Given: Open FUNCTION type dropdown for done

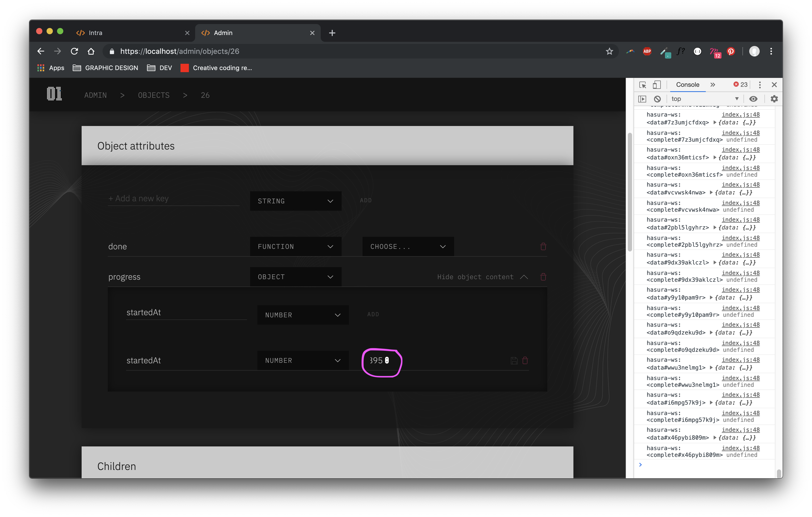Looking at the screenshot, I should click(x=295, y=246).
